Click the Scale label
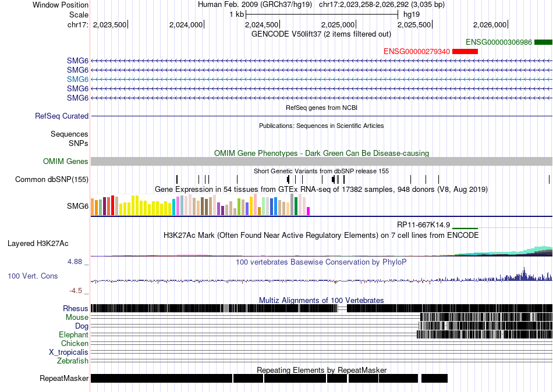Screen dimensions: 553x392 pos(79,15)
